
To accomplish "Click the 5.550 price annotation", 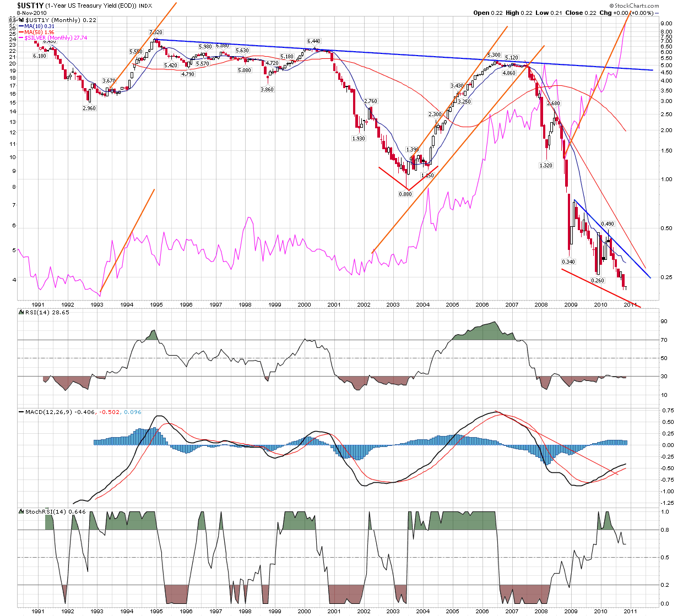I will (136, 52).
